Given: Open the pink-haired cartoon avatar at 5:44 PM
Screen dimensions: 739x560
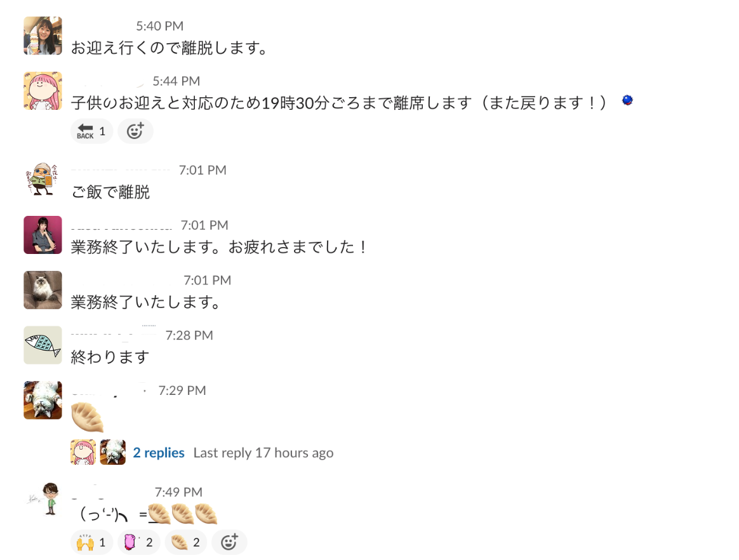Looking at the screenshot, I should (43, 91).
